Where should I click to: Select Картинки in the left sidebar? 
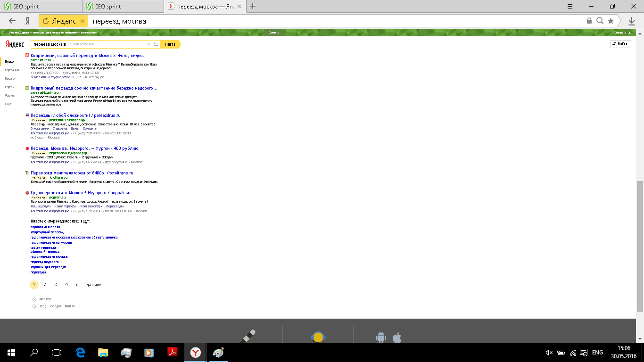(12, 70)
